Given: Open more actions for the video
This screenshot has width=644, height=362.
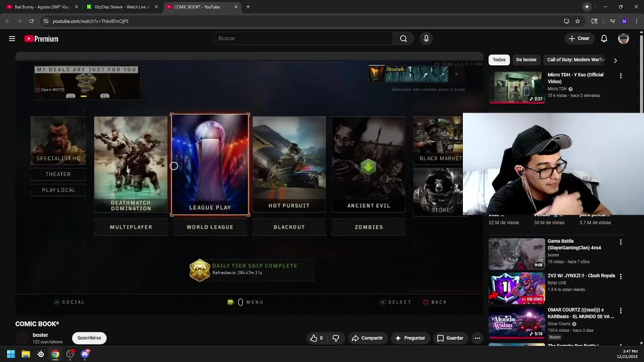Looking at the screenshot, I should point(477,338).
